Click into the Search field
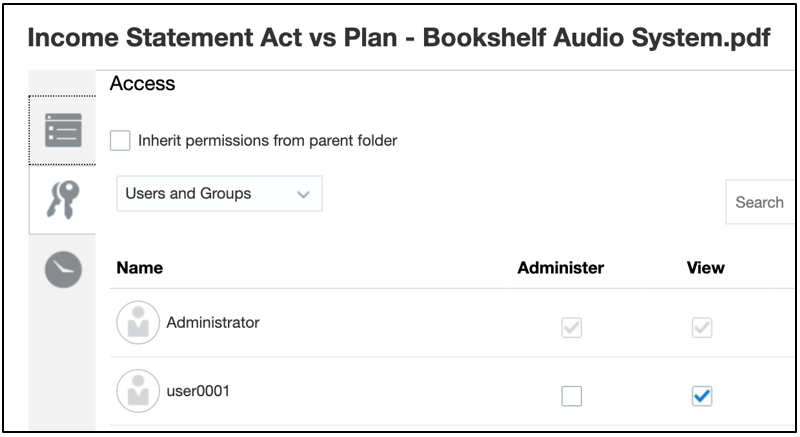Screen dimensions: 800x437 pyautogui.click(x=765, y=202)
